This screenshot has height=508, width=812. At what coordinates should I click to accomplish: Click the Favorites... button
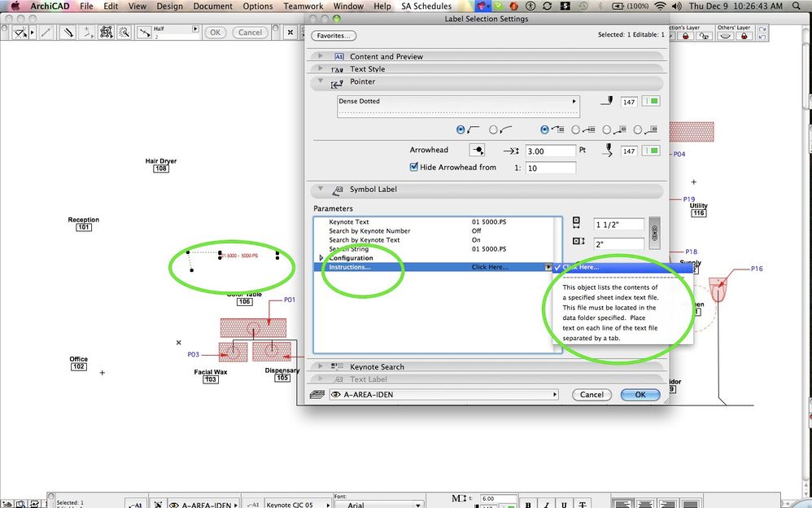334,36
